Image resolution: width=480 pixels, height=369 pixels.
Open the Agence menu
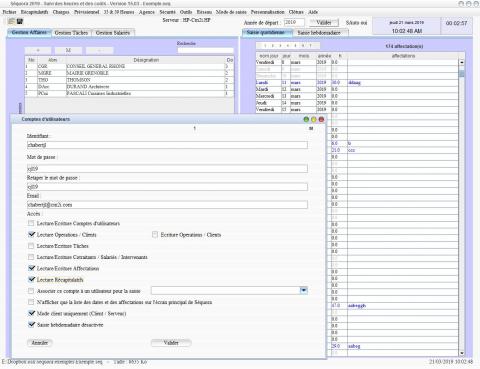pos(147,12)
